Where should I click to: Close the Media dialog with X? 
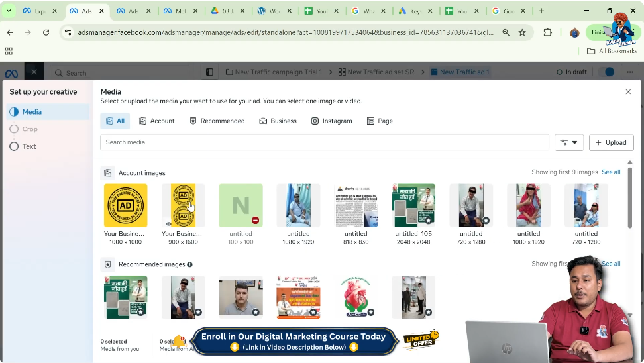tap(628, 92)
